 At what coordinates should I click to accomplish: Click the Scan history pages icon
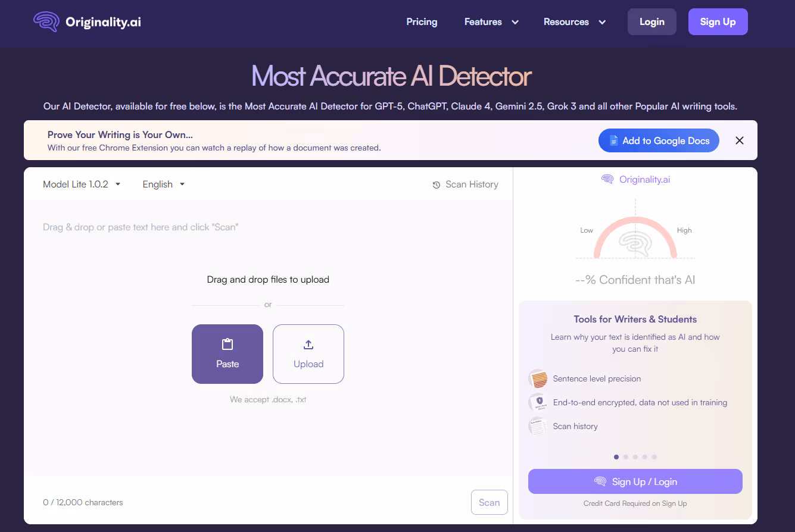(x=537, y=426)
